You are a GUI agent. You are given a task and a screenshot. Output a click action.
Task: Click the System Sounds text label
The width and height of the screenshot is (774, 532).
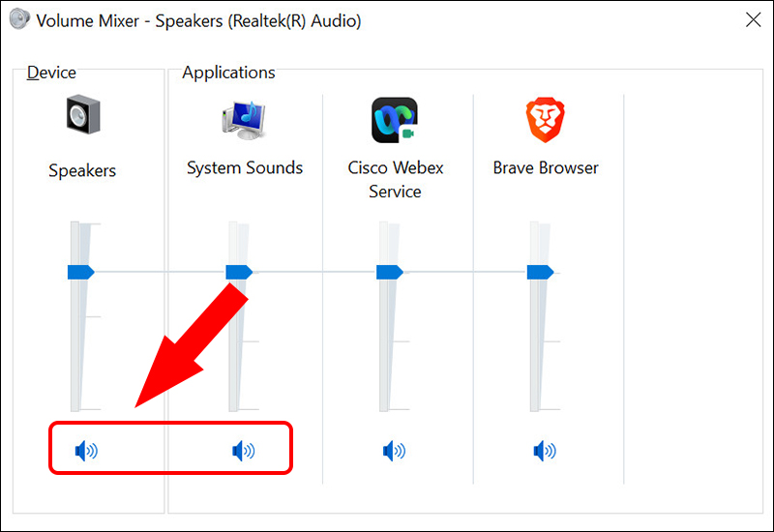[245, 167]
